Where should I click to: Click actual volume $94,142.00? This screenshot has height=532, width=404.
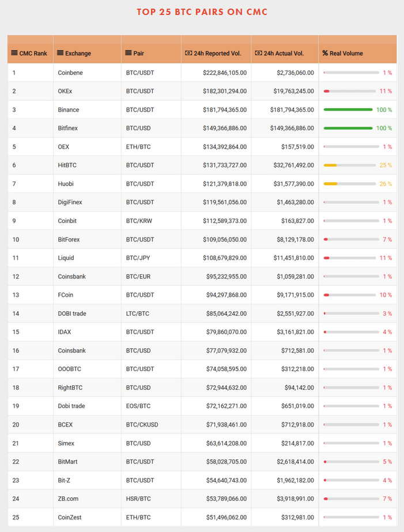[x=299, y=387]
